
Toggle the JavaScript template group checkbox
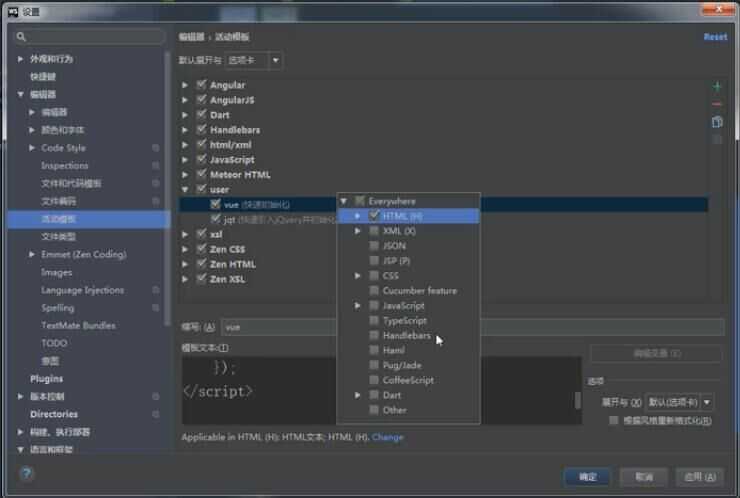click(x=202, y=160)
